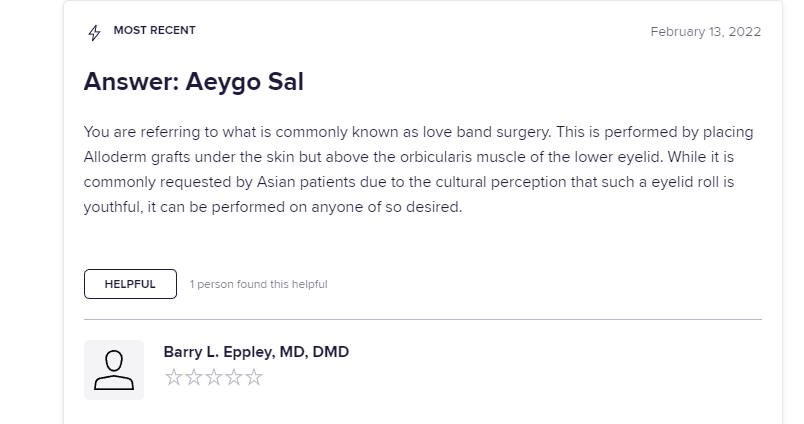Select the MOST RECENT label
The height and width of the screenshot is (424, 804).
coord(154,30)
